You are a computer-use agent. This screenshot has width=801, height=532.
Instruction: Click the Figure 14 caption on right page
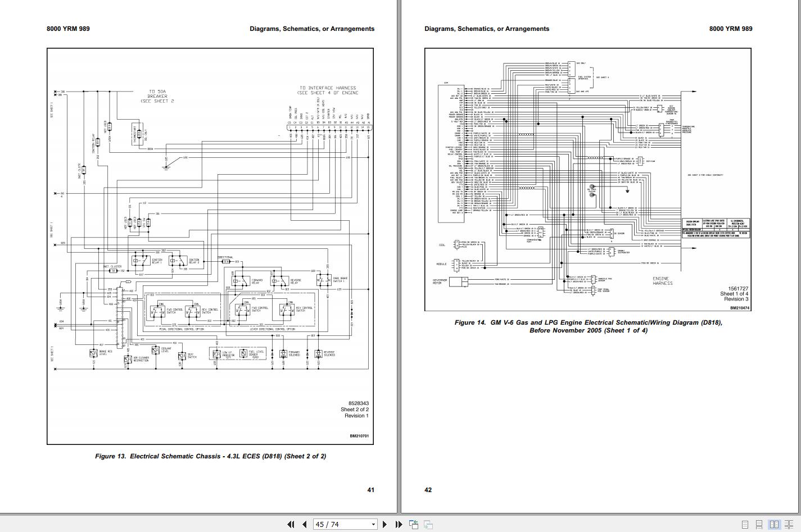click(x=588, y=326)
